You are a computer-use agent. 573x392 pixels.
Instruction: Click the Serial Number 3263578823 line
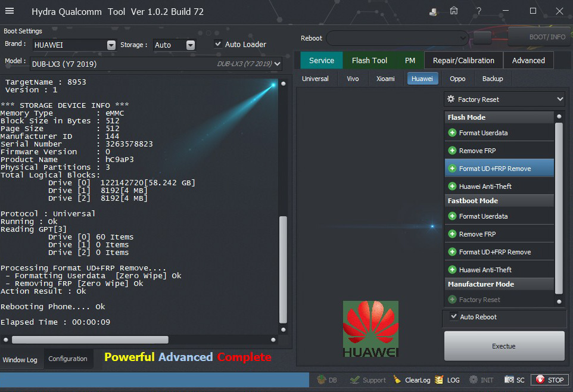pyautogui.click(x=77, y=144)
